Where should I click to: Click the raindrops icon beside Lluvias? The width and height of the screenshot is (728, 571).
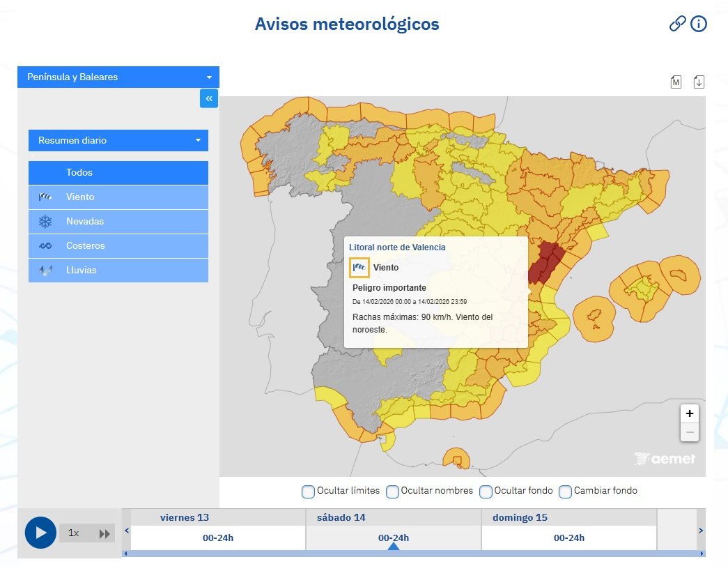[x=45, y=271]
